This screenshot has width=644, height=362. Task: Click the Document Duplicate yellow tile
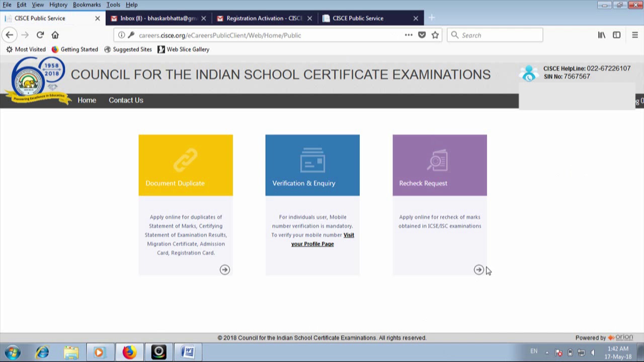186,165
